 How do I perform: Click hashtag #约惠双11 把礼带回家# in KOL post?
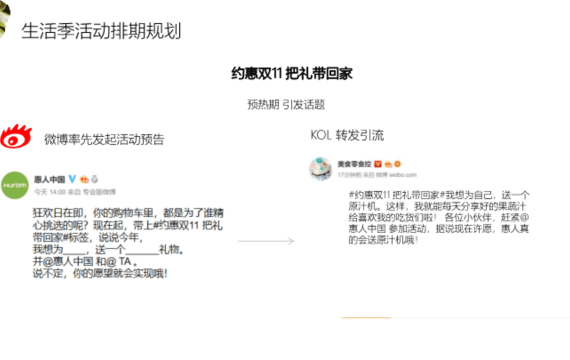397,195
